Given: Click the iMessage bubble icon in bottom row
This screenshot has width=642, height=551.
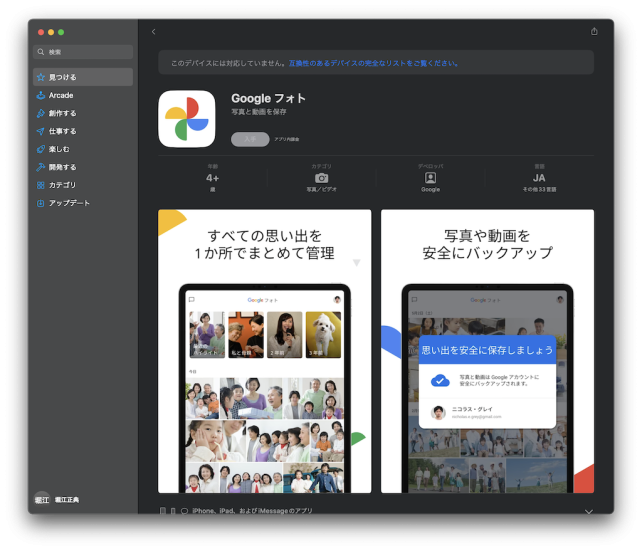Looking at the screenshot, I should [184, 511].
